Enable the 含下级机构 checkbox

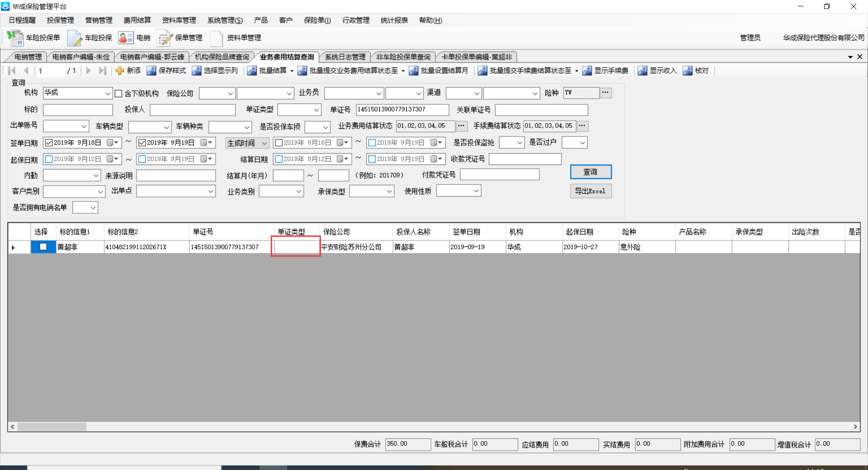118,94
